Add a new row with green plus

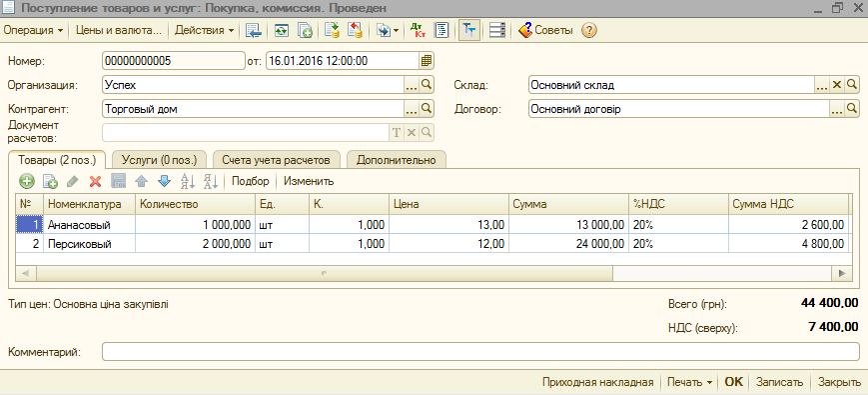click(27, 181)
